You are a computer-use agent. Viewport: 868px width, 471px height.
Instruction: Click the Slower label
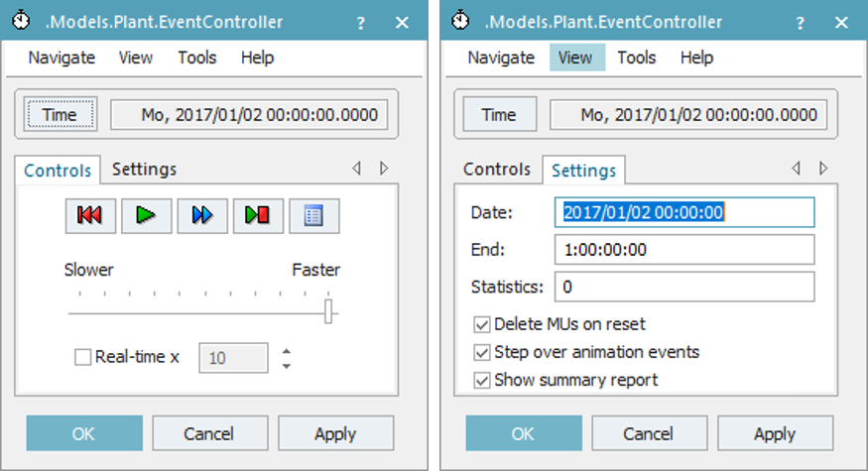88,270
